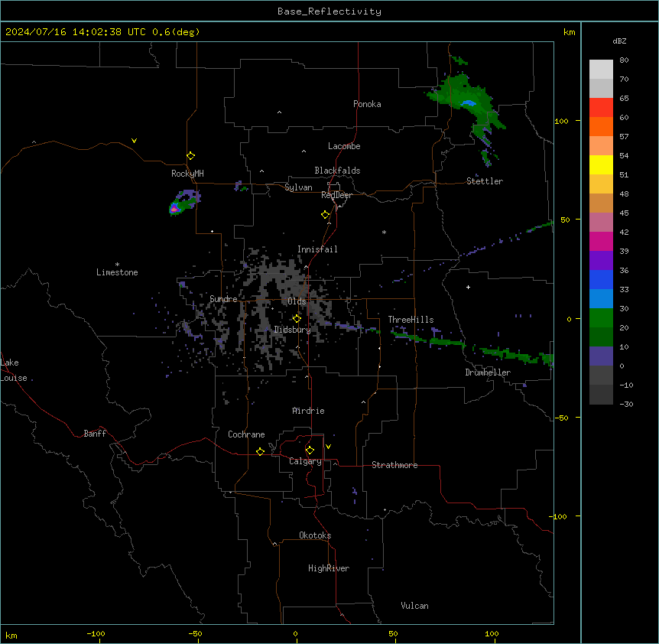
Task: Click the 100 tick on the right km axis
Action: [x=561, y=121]
